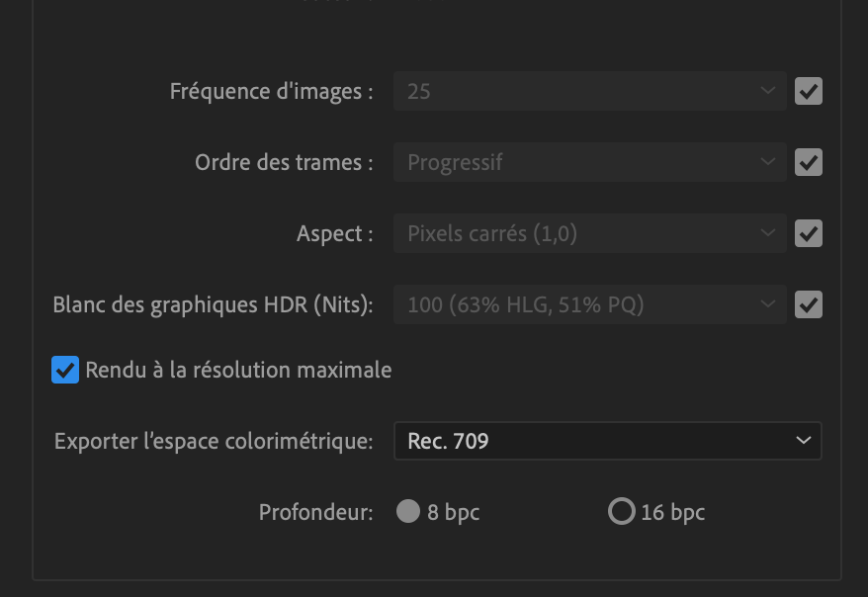The height and width of the screenshot is (597, 868).
Task: Click the Blanc des graphiques HDR (Nits) label
Action: (213, 305)
